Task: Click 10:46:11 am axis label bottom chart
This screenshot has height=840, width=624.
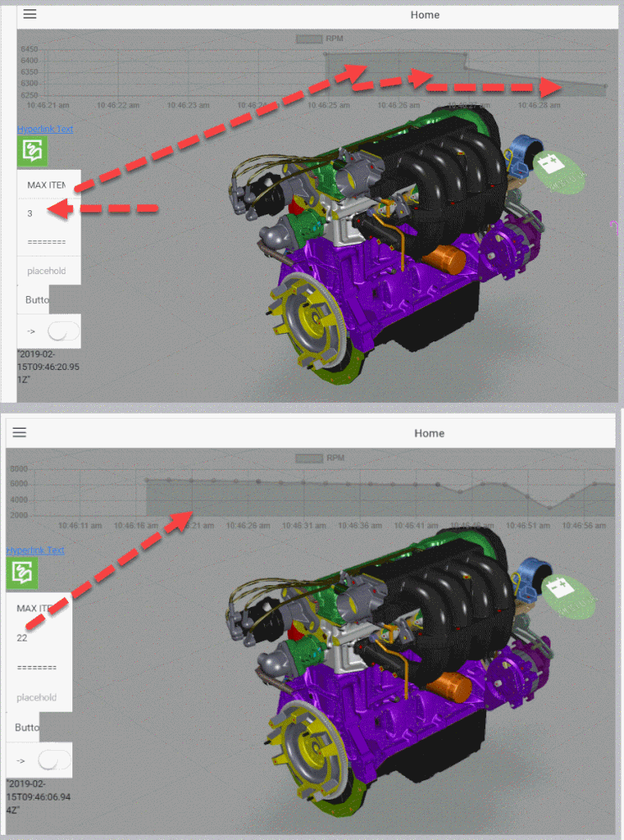Action: [80, 526]
